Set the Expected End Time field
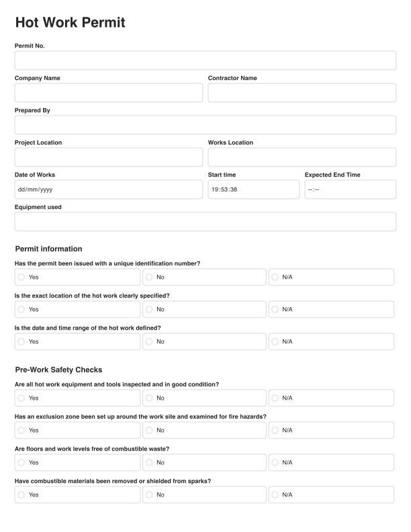Screen dimensions: 411x532 pos(350,189)
